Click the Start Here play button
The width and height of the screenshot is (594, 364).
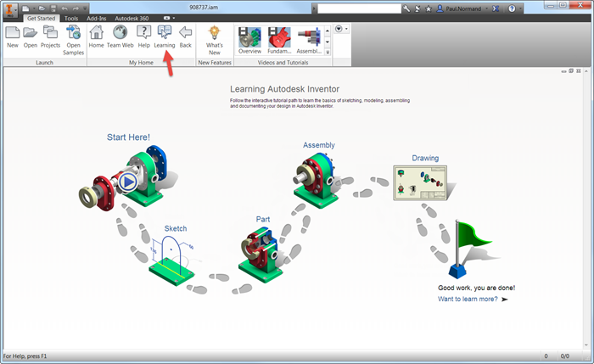click(x=128, y=182)
